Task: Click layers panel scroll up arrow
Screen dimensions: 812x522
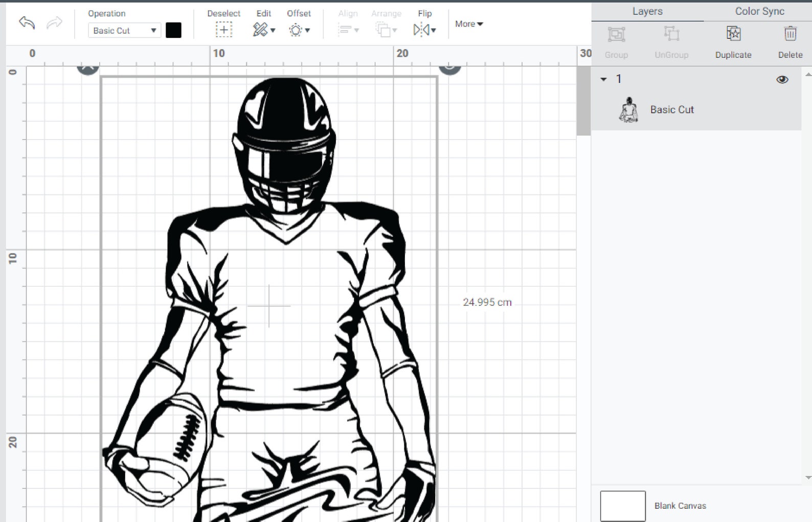Action: pyautogui.click(x=808, y=75)
